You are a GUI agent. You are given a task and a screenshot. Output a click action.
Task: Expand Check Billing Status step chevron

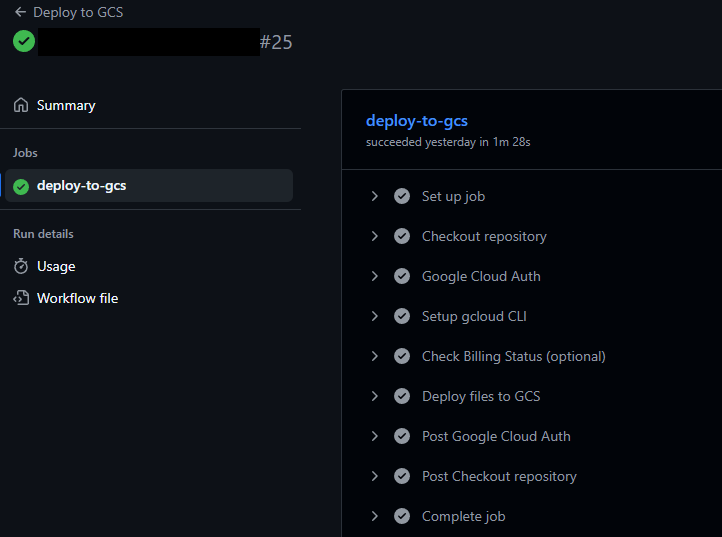[375, 356]
